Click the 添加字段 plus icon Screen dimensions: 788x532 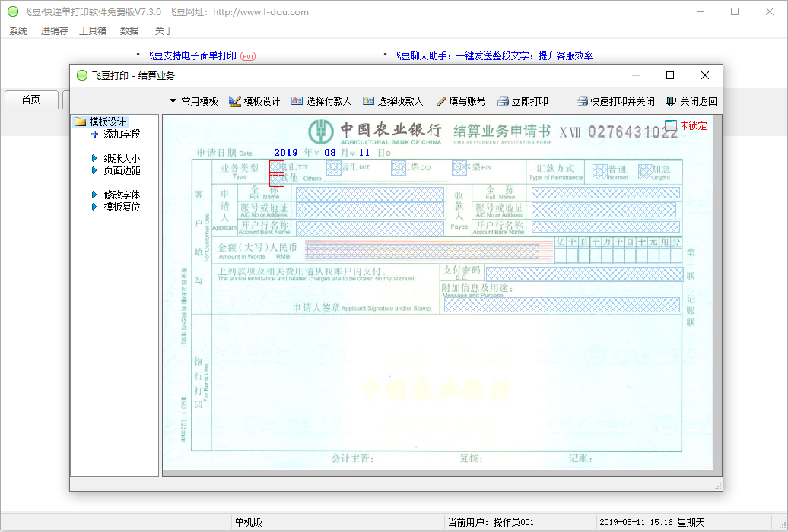[x=94, y=134]
